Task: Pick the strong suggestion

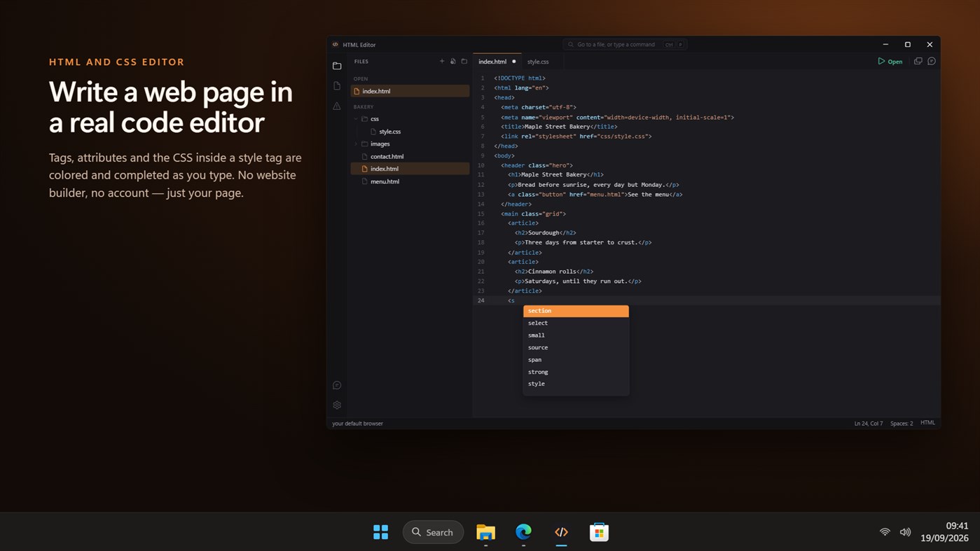Action: tap(576, 372)
